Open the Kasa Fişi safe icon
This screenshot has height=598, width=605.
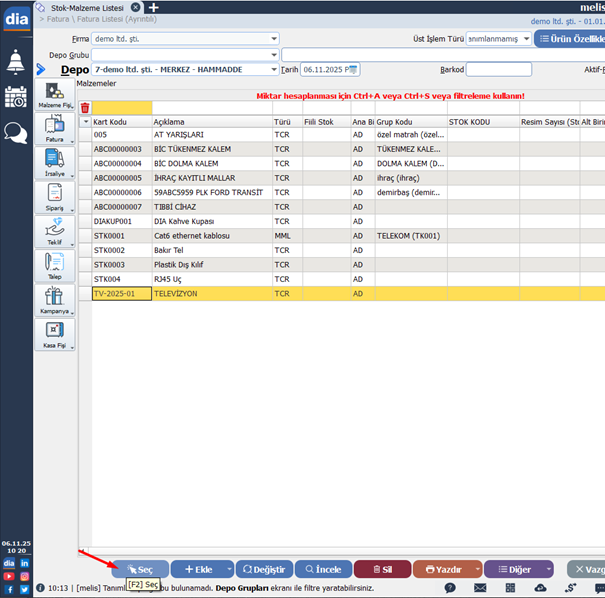[54, 334]
